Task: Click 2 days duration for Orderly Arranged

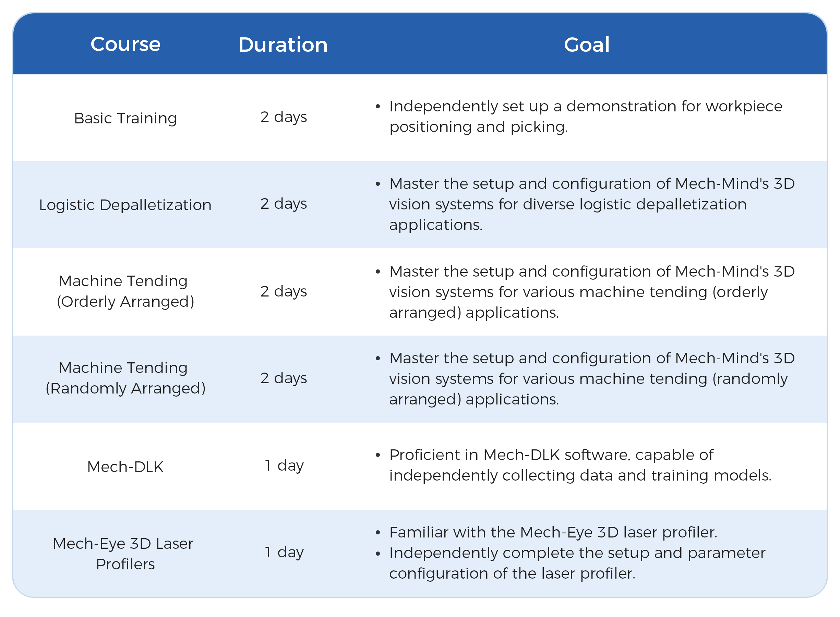Action: click(284, 291)
